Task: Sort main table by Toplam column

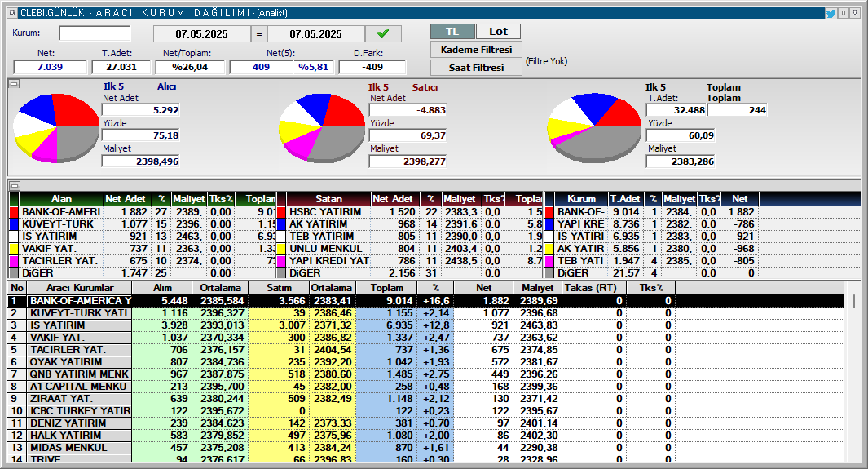Action: 387,288
